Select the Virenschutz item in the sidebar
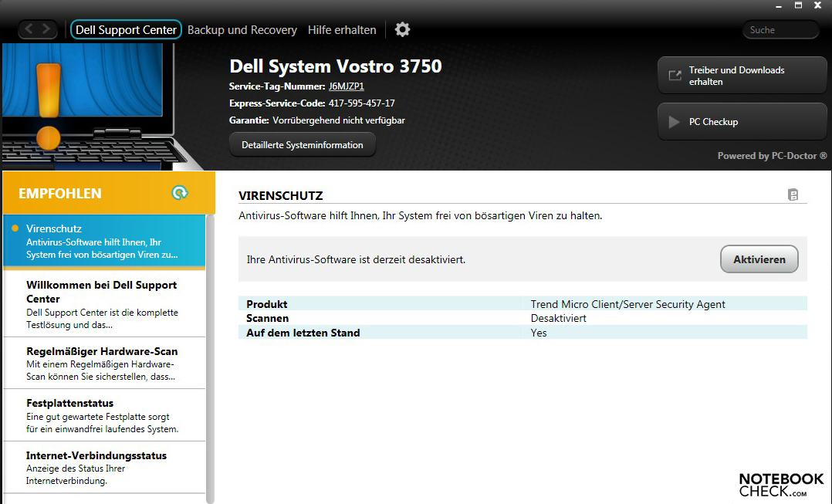Image resolution: width=832 pixels, height=504 pixels. pos(104,241)
